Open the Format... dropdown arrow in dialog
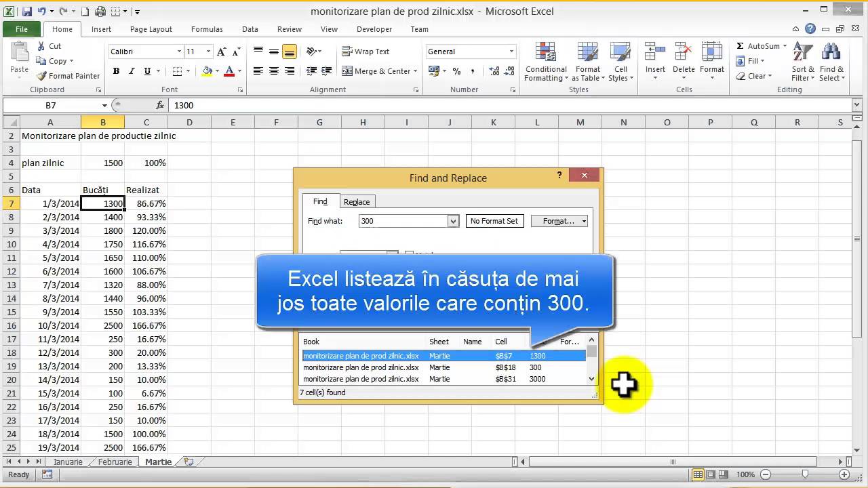The image size is (868, 488). tap(584, 221)
